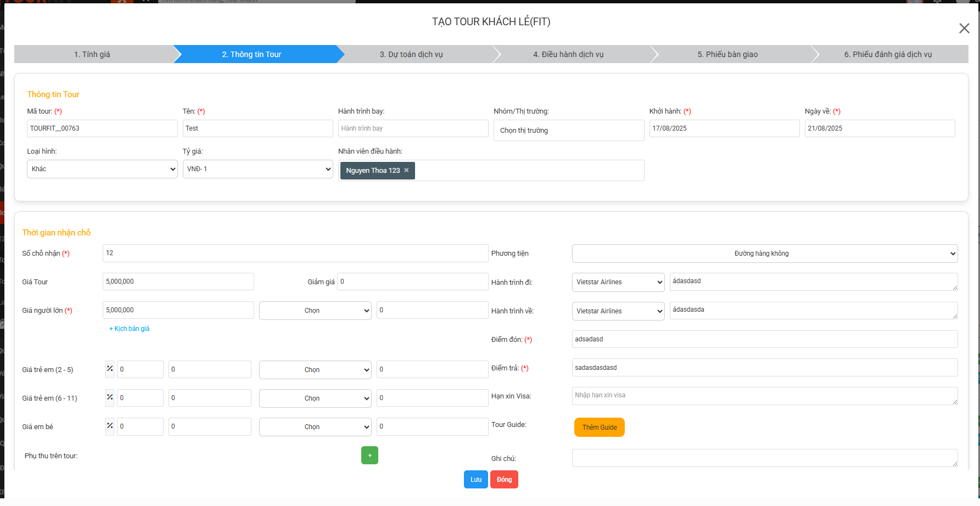This screenshot has width=980, height=506.
Task: Click the + Kịch bản giá link
Action: point(130,329)
